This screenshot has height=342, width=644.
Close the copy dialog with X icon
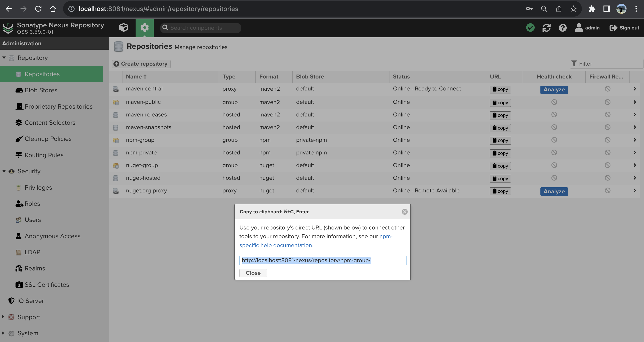point(404,212)
